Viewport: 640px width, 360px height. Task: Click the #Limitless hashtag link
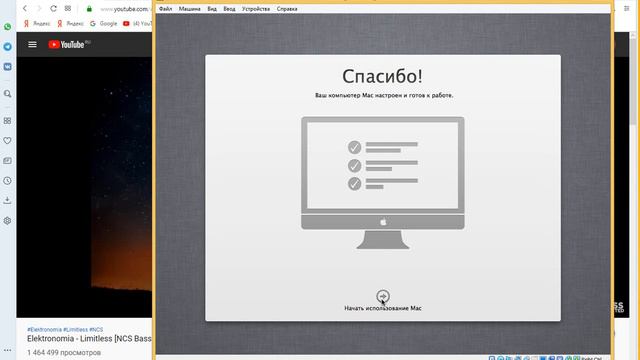coord(76,329)
